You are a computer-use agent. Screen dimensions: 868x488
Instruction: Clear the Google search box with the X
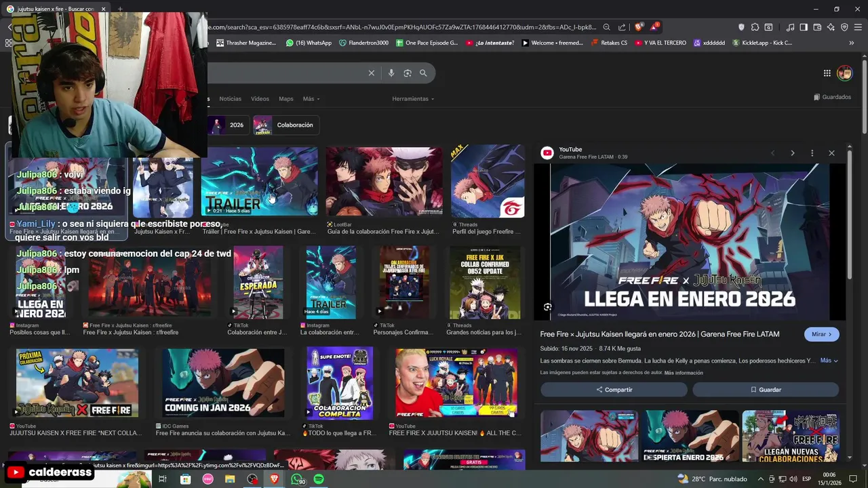[x=371, y=73]
